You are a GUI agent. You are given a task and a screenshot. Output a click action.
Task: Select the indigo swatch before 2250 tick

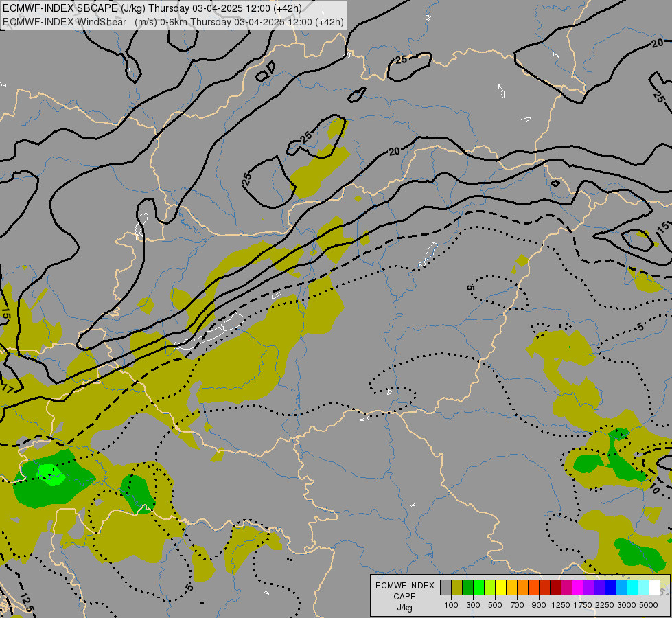point(599,588)
